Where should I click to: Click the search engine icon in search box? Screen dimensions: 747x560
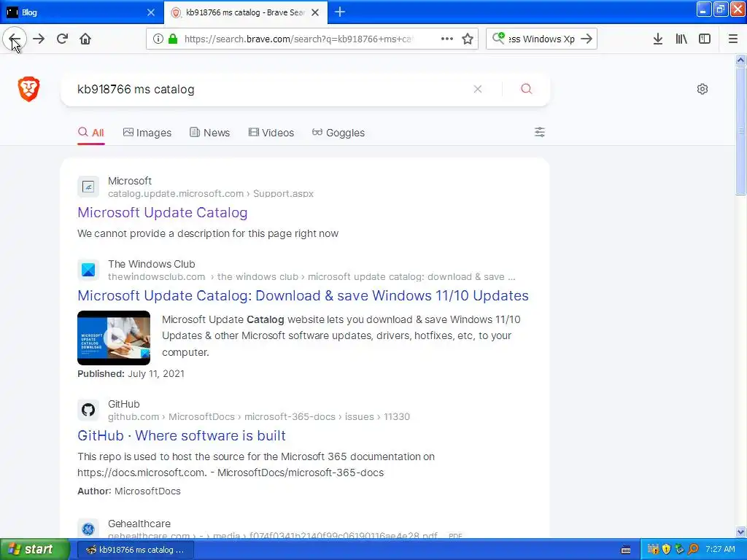point(498,38)
